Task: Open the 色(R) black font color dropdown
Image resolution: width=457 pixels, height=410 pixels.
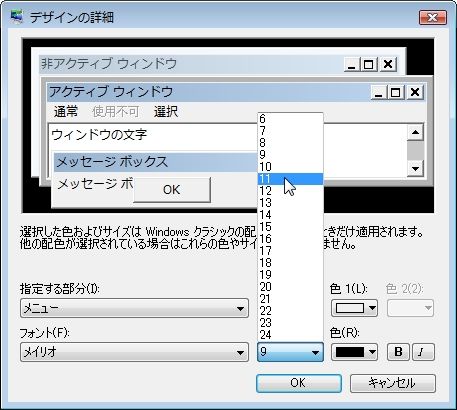Action: 354,352
